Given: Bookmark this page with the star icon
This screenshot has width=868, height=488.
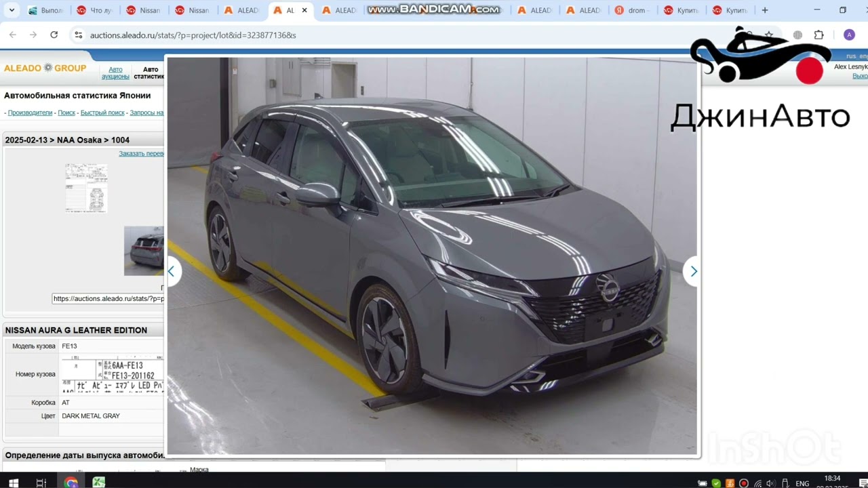Looking at the screenshot, I should [x=768, y=35].
